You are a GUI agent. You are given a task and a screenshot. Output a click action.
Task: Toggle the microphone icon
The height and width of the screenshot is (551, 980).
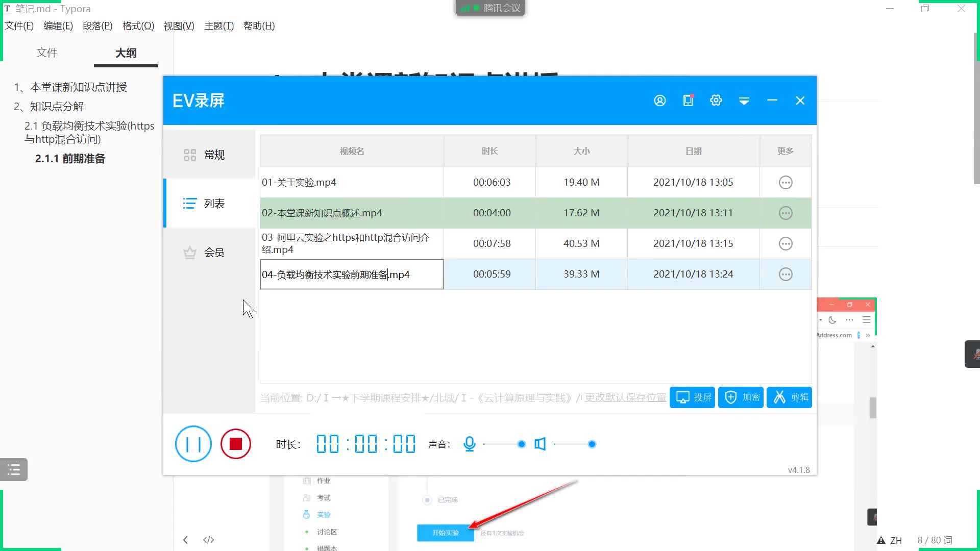(470, 444)
